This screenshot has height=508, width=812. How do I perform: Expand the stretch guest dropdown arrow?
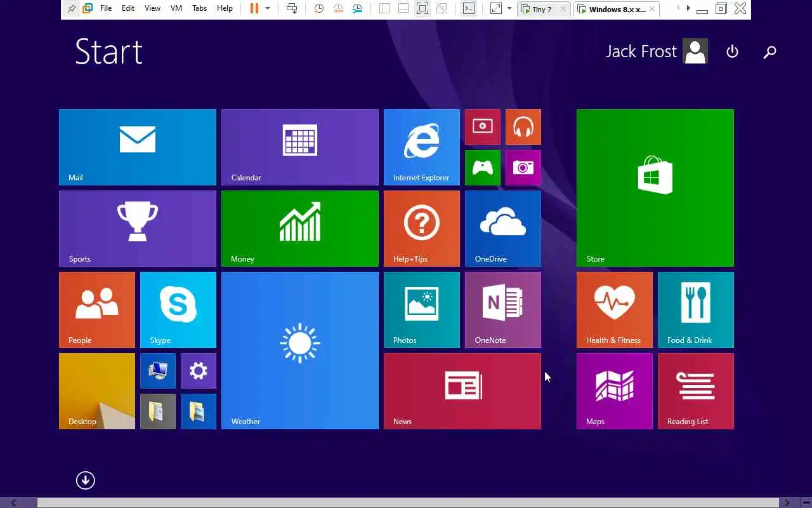pyautogui.click(x=509, y=8)
